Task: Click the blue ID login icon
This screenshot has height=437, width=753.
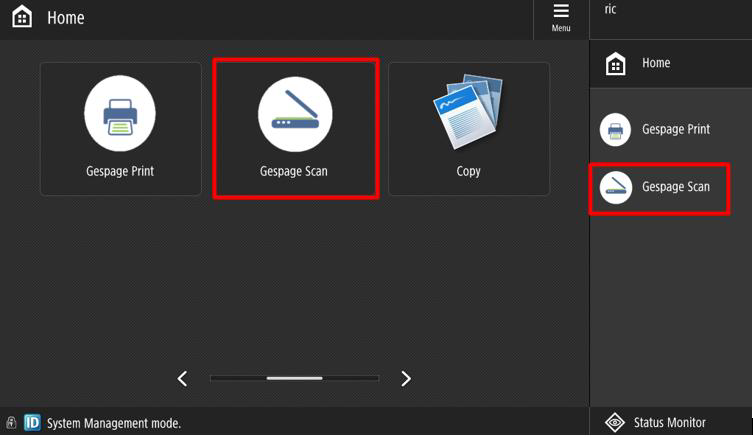Action: pos(32,423)
